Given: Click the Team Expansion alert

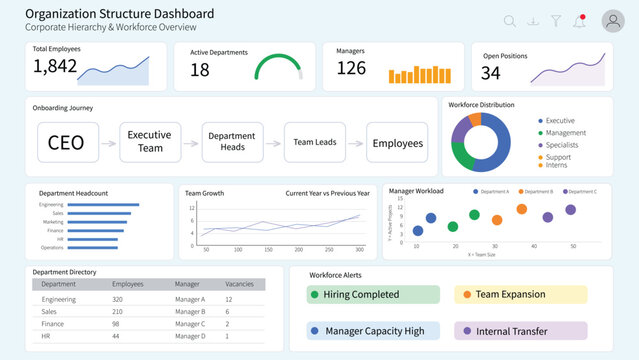Looking at the screenshot, I should tap(521, 294).
